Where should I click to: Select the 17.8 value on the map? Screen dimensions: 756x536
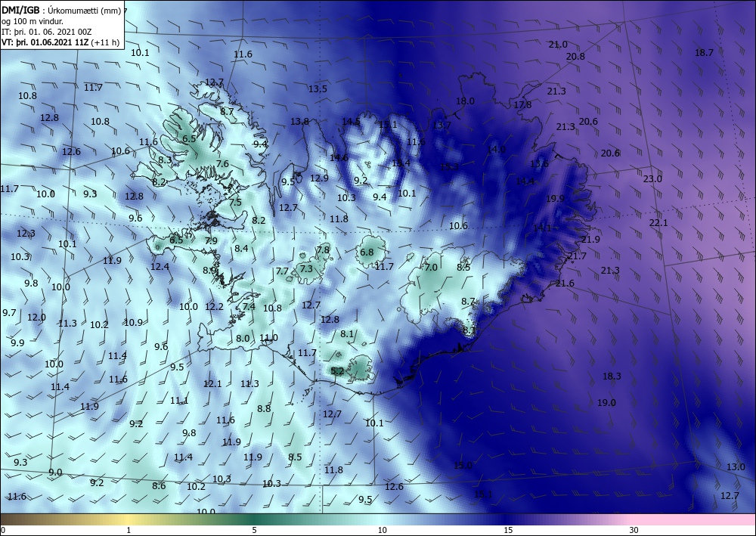pyautogui.click(x=522, y=104)
